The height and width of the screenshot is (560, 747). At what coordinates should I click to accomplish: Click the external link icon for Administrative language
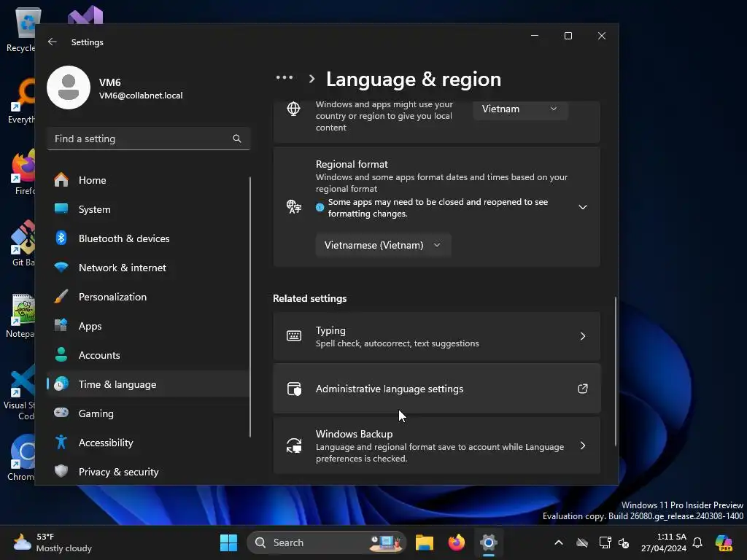pyautogui.click(x=583, y=389)
